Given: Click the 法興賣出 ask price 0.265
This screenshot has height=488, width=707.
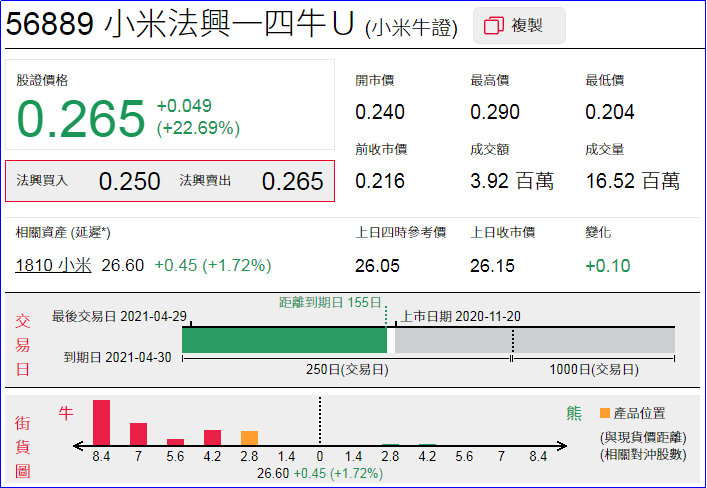Looking at the screenshot, I should tap(293, 181).
